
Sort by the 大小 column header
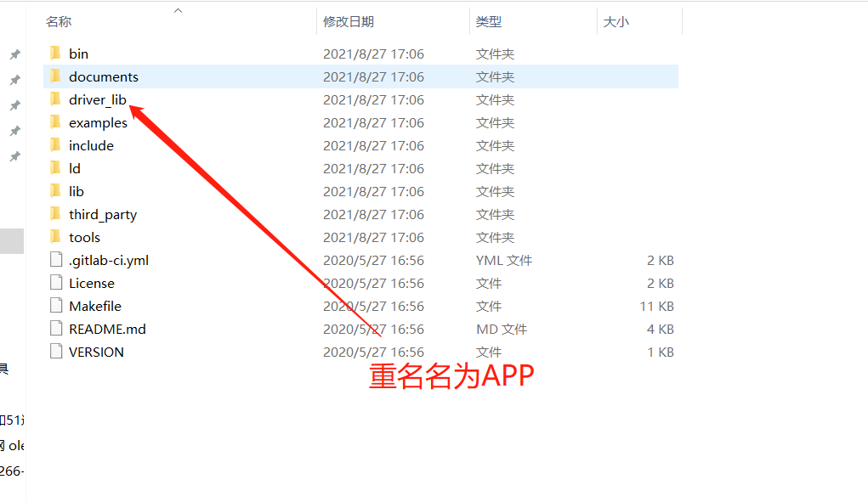click(616, 21)
